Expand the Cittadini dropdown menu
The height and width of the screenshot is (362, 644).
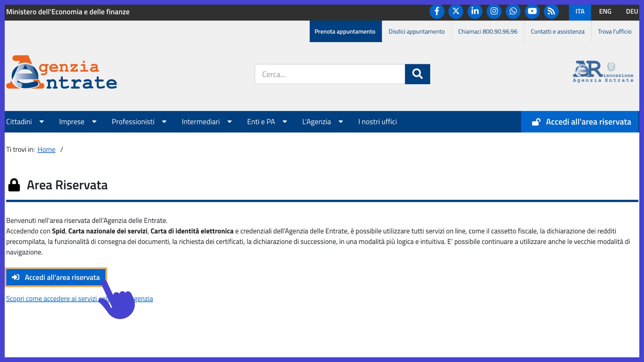tap(25, 122)
